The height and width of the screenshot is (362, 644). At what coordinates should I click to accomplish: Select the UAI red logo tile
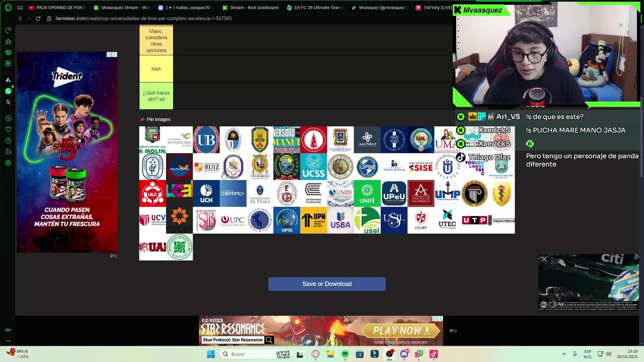pyautogui.click(x=152, y=247)
